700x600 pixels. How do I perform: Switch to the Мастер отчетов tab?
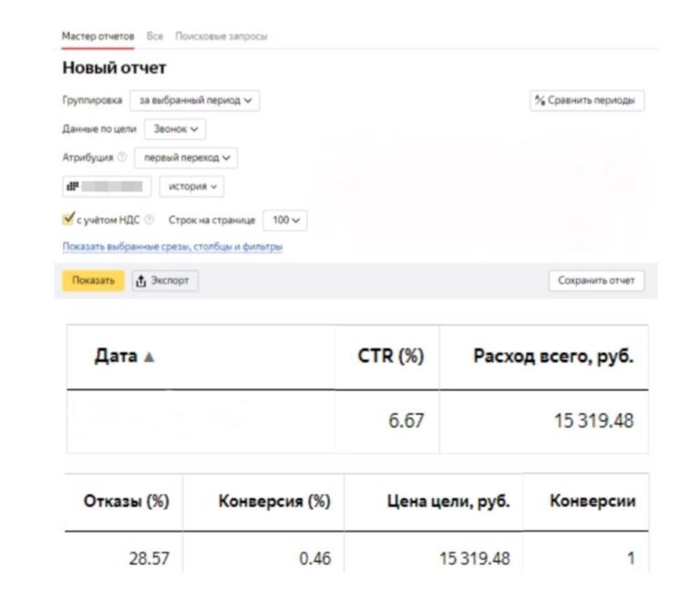point(98,36)
